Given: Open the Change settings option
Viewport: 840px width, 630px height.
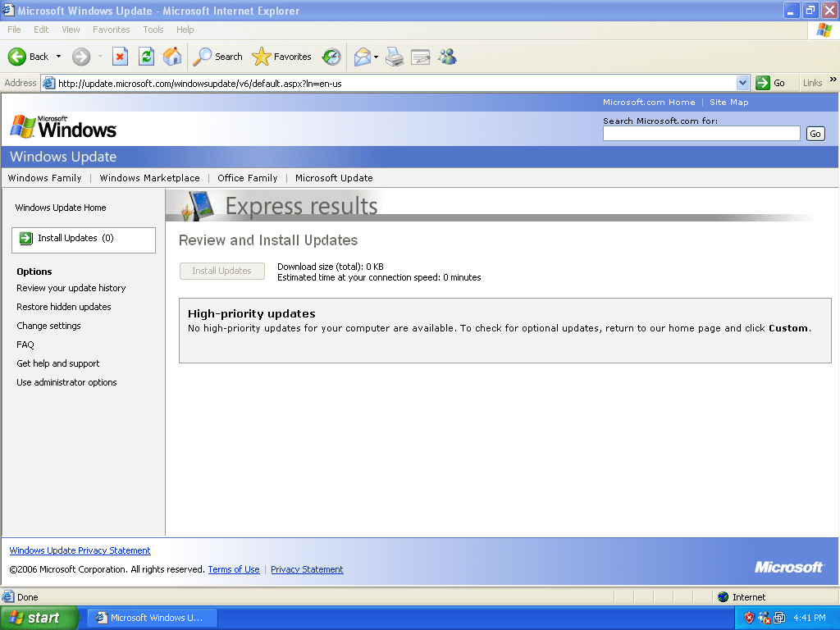Looking at the screenshot, I should (48, 326).
